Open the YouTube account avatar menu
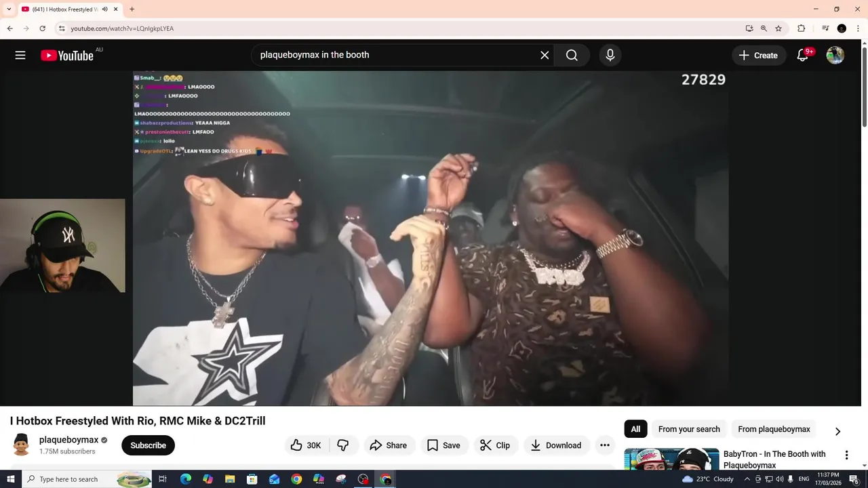This screenshot has width=868, height=488. pos(835,55)
